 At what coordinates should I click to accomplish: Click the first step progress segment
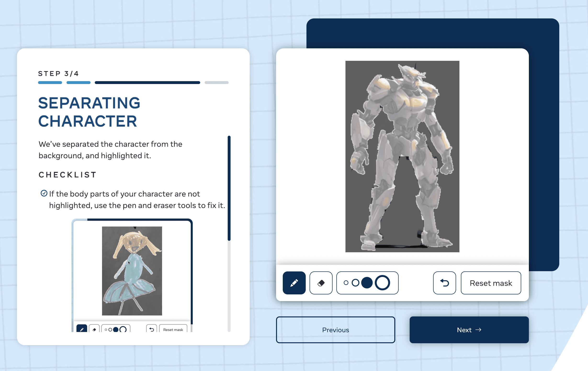(x=50, y=83)
